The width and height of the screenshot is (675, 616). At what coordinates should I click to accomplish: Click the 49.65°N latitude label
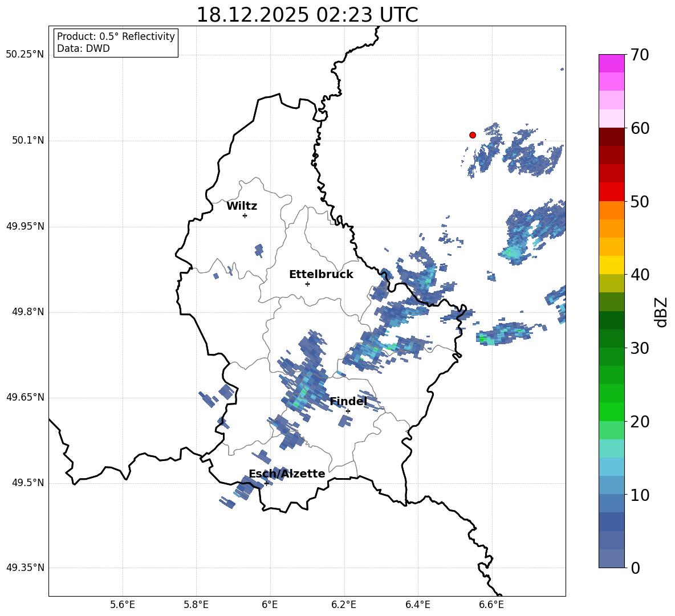tap(25, 397)
